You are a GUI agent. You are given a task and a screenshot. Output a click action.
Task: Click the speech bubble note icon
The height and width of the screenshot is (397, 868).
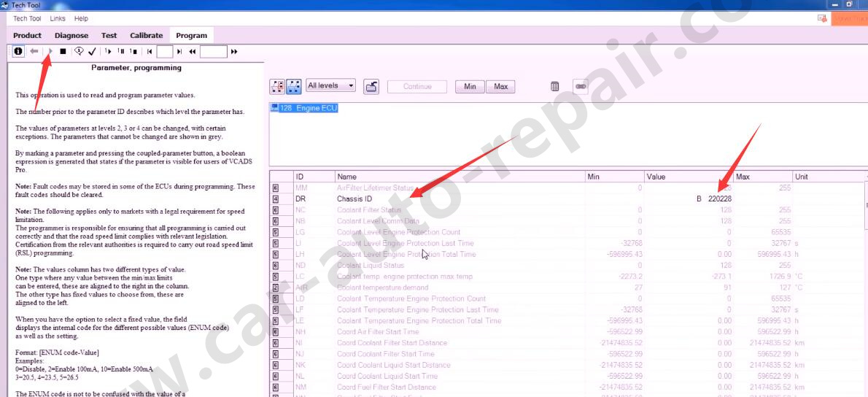click(x=79, y=52)
